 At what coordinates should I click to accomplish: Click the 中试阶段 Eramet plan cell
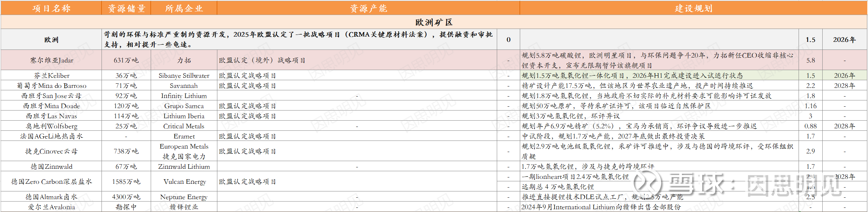(x=659, y=136)
